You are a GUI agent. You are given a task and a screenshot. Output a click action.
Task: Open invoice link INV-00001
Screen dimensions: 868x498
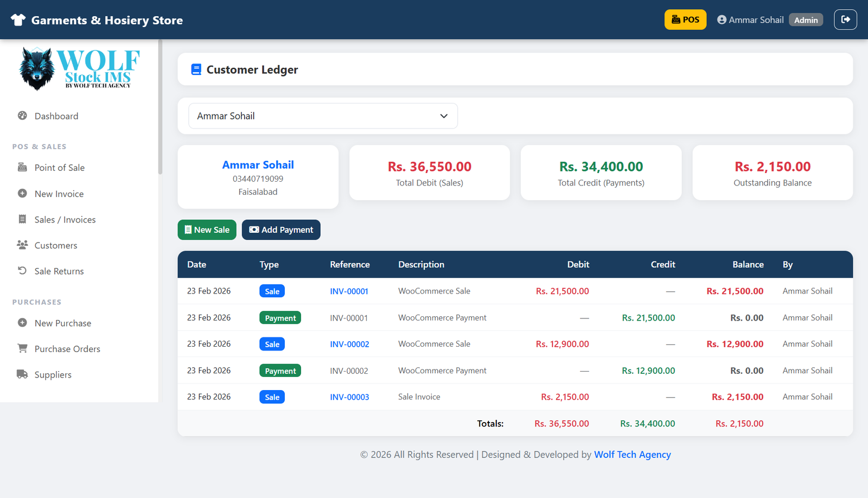click(349, 291)
